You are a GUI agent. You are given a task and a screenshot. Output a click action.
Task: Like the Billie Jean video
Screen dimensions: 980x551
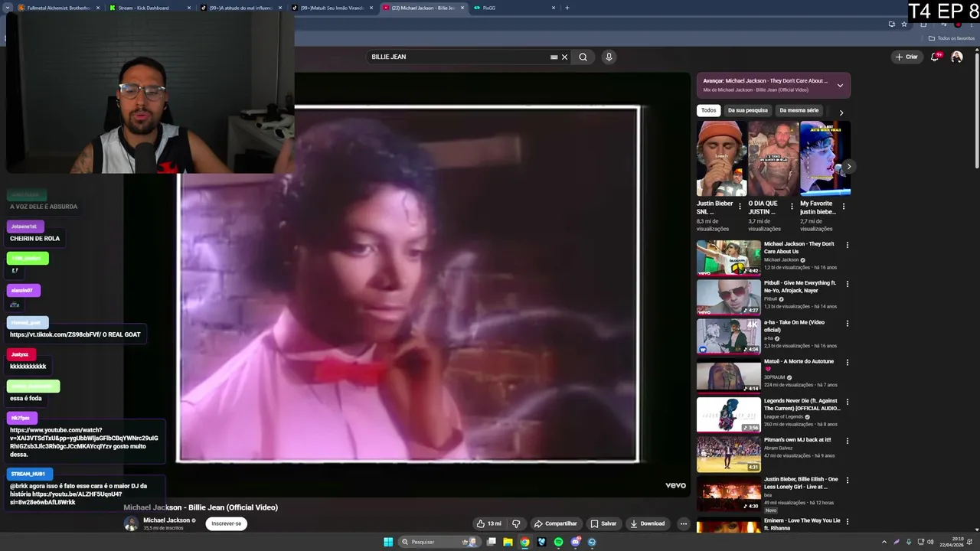tap(488, 523)
